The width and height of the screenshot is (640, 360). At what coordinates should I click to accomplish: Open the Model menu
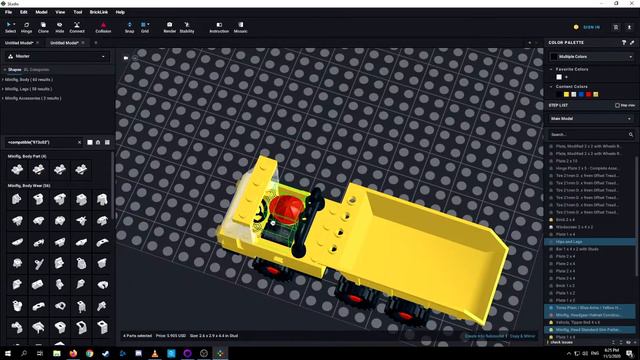pos(41,12)
